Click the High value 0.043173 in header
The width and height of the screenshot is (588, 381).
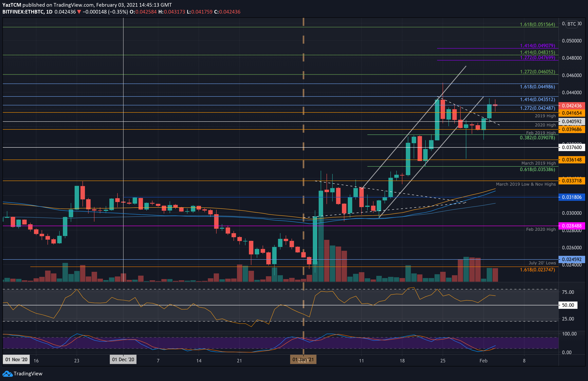[x=174, y=12]
